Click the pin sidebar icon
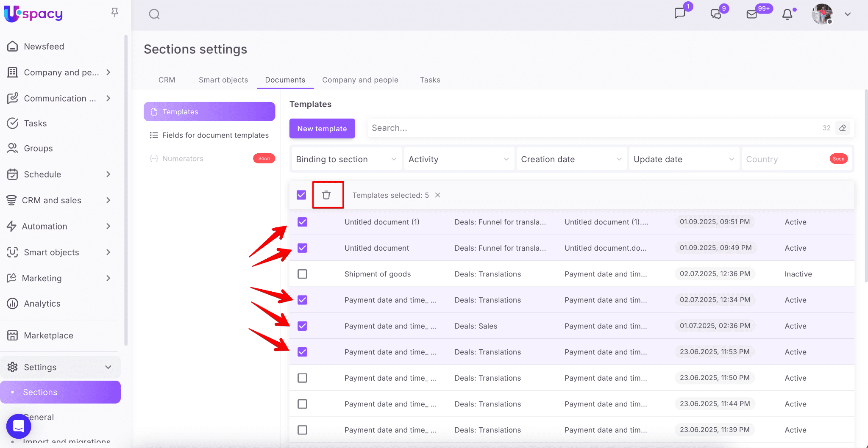 tap(114, 13)
